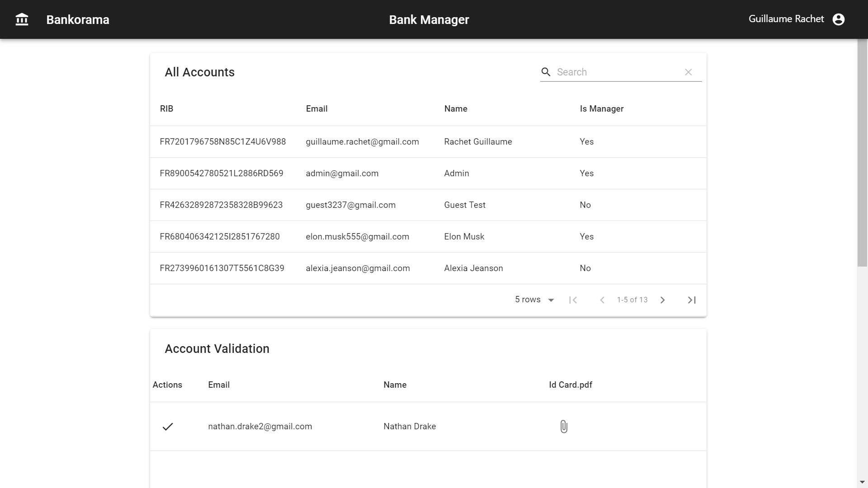Validate Nathan Drake's account with checkmark

pos(167,427)
